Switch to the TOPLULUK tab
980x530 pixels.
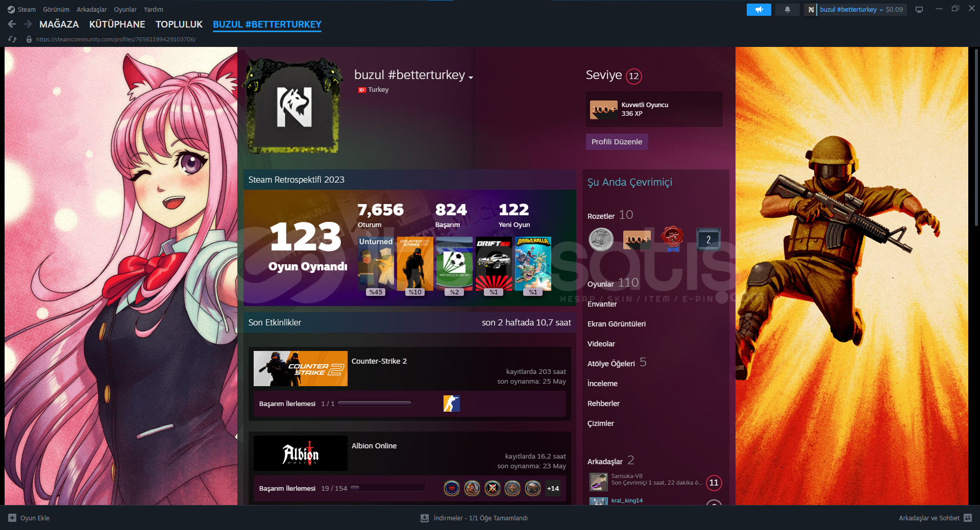[179, 24]
